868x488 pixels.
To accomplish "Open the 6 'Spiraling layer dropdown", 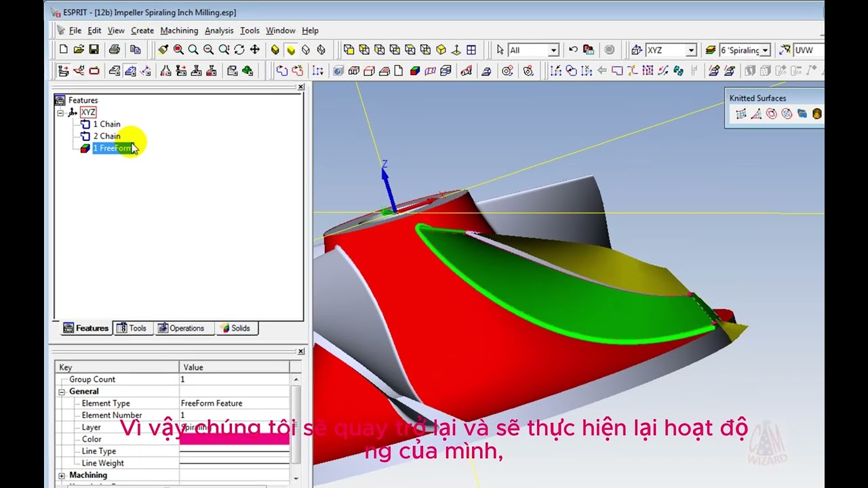I will click(x=765, y=50).
